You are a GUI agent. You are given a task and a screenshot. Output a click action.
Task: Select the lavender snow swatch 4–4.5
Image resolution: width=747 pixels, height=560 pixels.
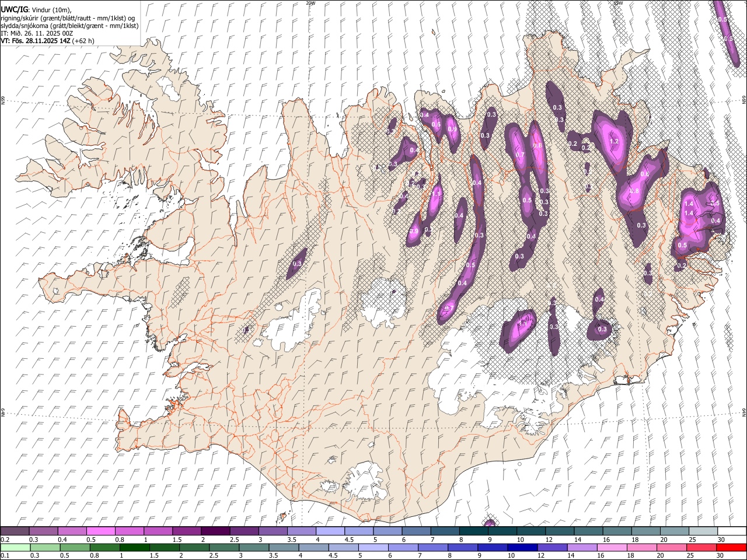coord(330,531)
